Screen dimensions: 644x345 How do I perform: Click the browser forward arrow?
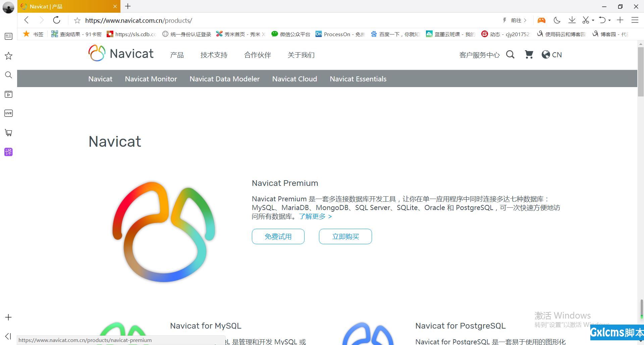click(x=42, y=20)
